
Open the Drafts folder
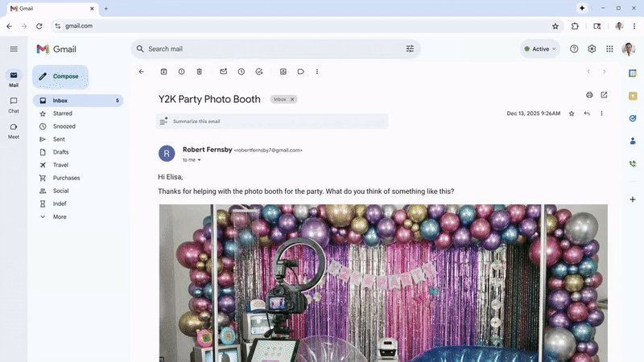(60, 152)
